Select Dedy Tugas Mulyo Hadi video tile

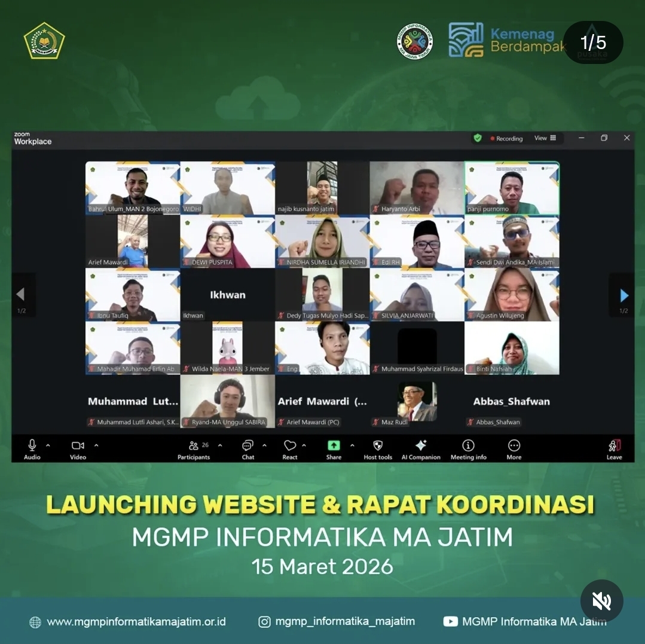pos(322,295)
